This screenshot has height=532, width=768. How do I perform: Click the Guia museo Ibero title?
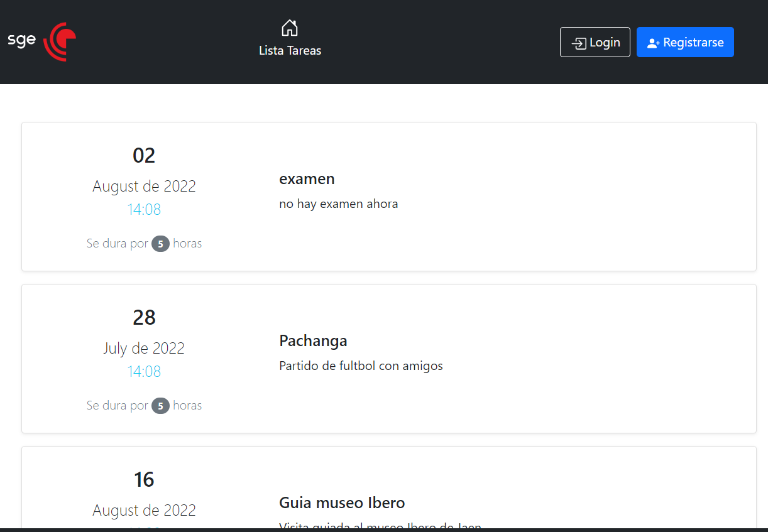[342, 502]
